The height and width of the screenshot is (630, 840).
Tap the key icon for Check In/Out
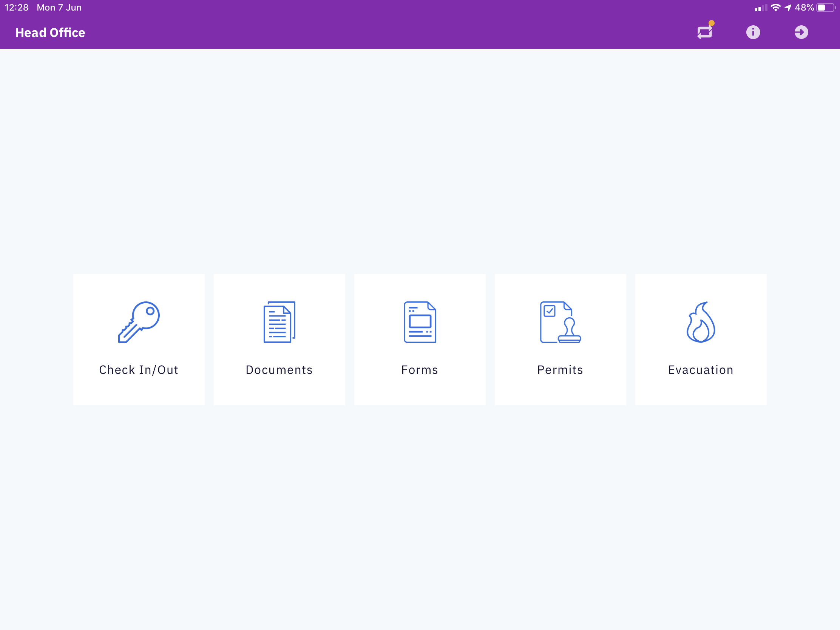pyautogui.click(x=139, y=322)
